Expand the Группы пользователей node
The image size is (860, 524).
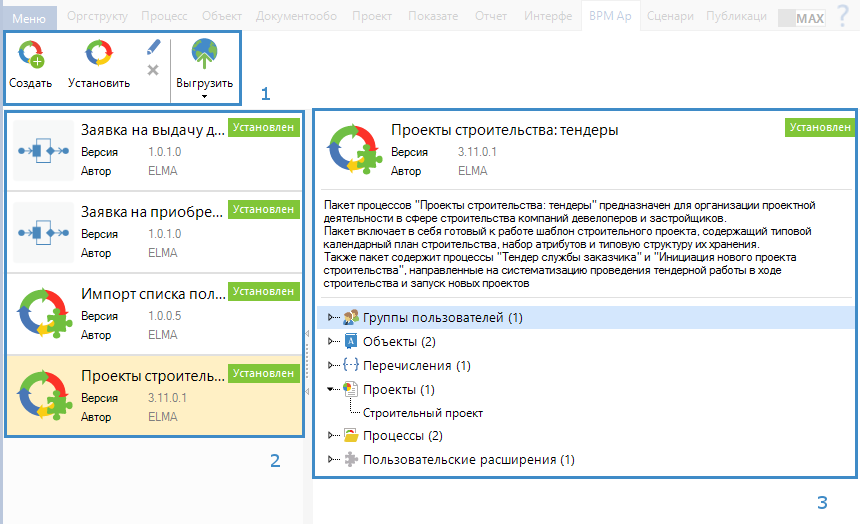point(332,318)
